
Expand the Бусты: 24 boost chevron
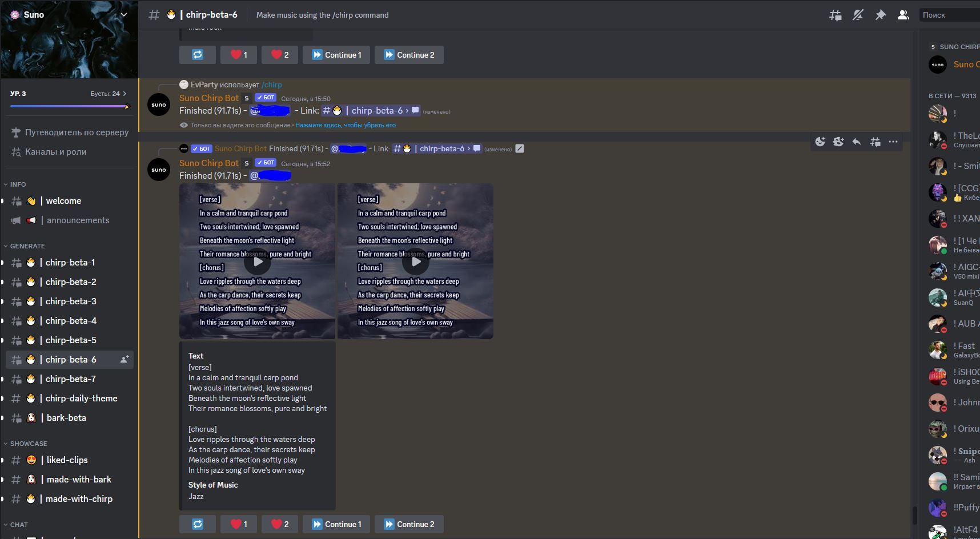125,94
